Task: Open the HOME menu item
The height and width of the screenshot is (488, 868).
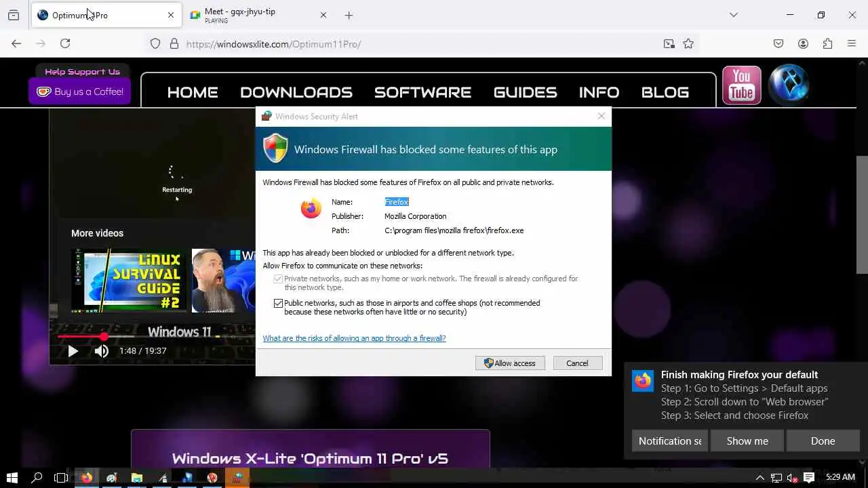Action: pos(193,92)
